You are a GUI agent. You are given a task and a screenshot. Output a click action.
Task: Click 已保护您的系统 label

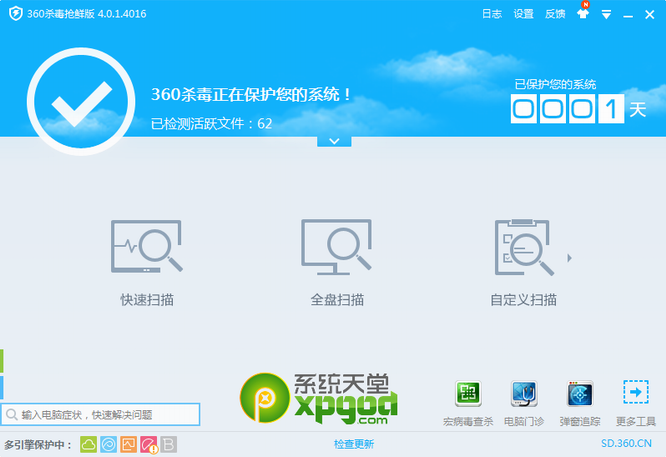555,85
